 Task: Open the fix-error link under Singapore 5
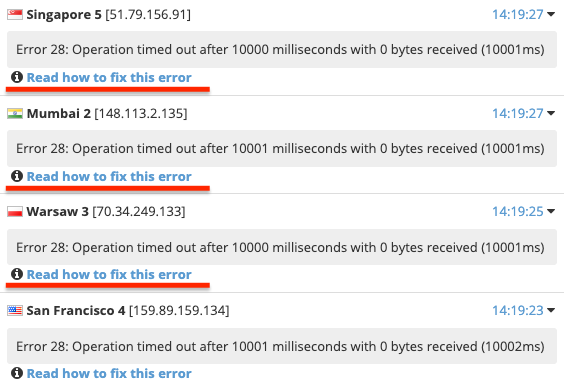109,77
